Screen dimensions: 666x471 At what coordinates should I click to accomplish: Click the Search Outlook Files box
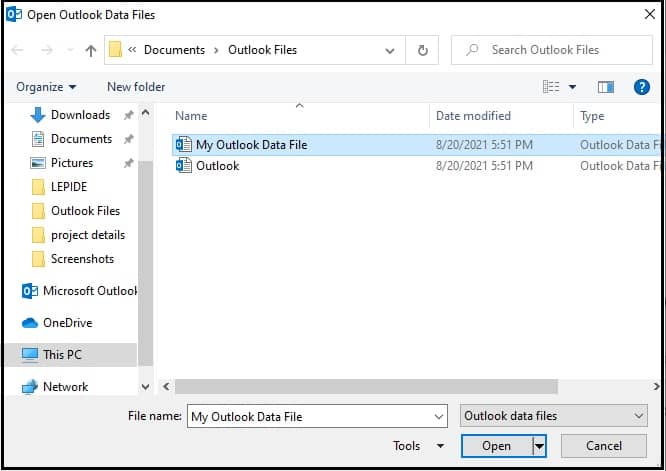pos(552,50)
